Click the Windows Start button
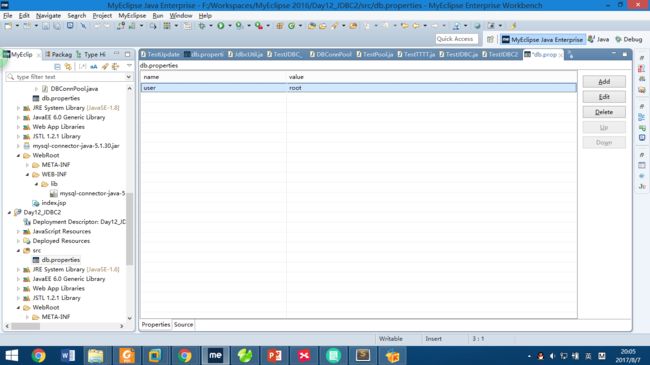 coord(12,355)
